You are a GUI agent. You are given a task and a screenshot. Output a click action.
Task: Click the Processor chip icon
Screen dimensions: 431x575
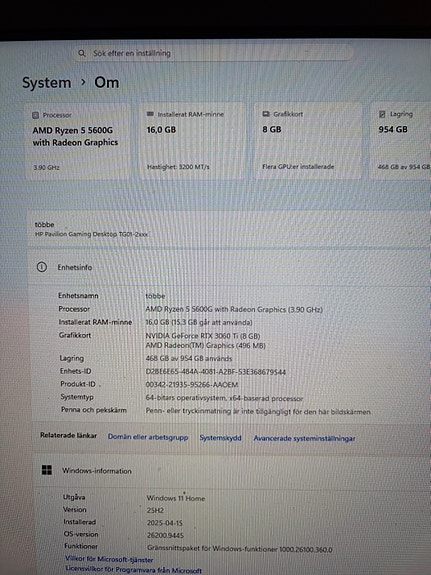[35, 115]
